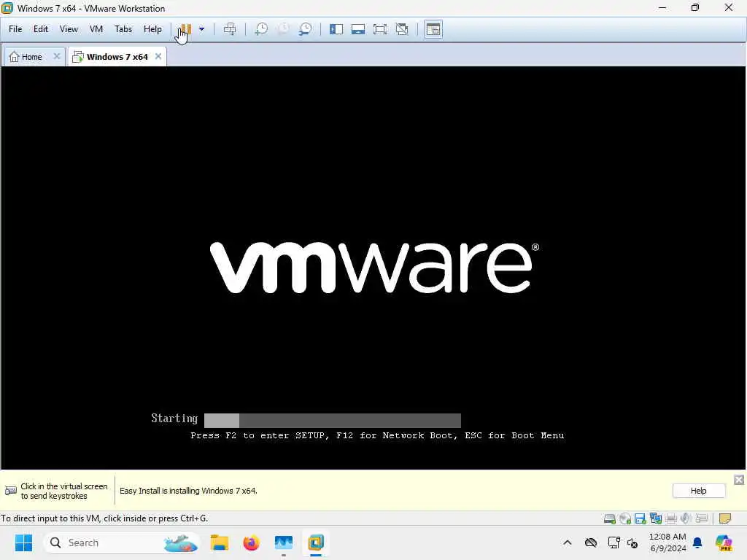Click the Unity mode toolbar icon
The height and width of the screenshot is (560, 747).
click(x=402, y=29)
